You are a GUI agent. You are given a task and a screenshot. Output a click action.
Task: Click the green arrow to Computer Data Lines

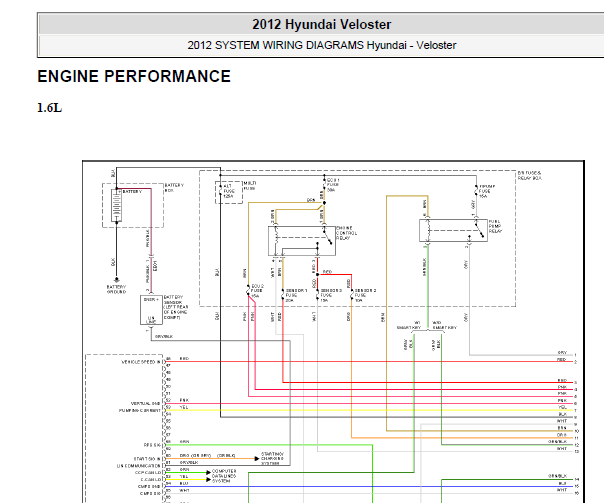coord(208,472)
